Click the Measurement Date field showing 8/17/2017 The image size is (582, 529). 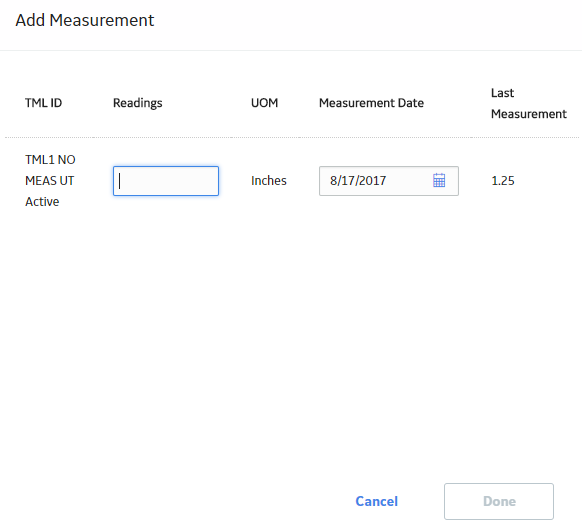pos(389,181)
